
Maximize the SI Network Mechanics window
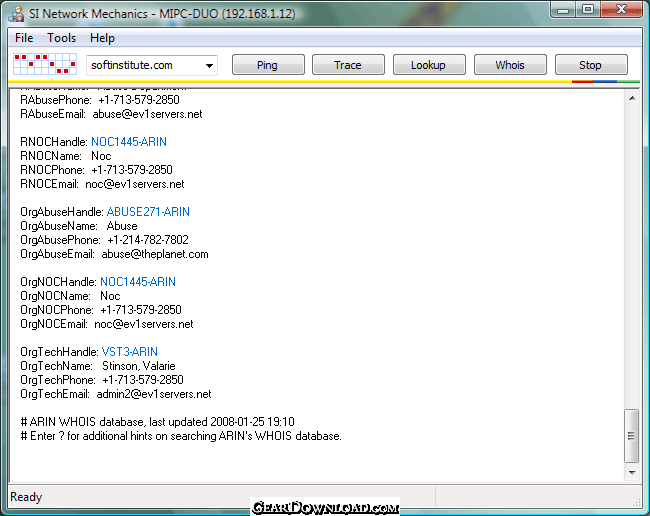coord(587,10)
